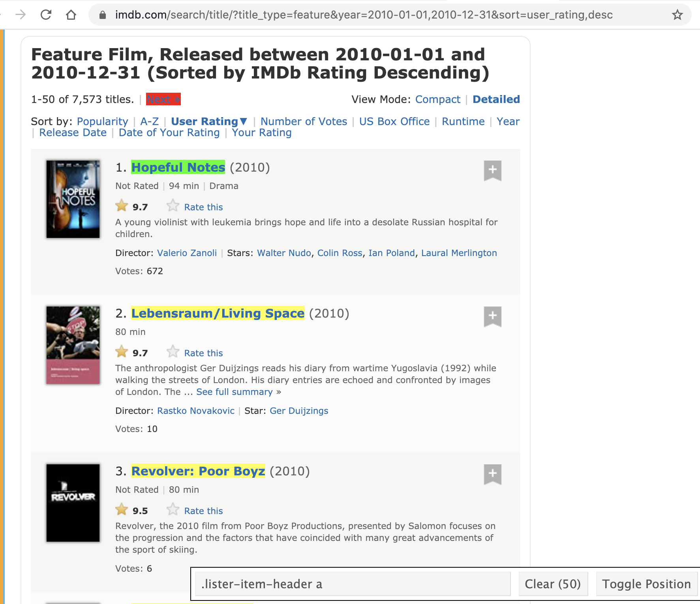Click the rate star for Lebensraum/Living Space
700x604 pixels.
click(x=173, y=352)
